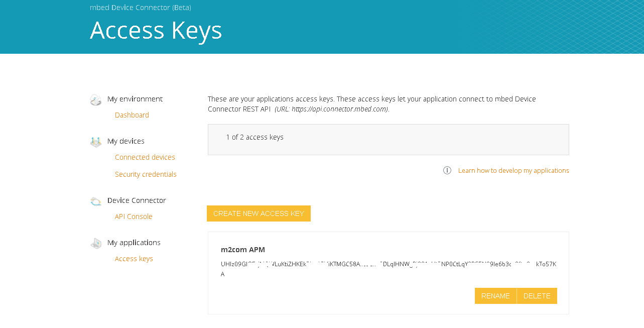Select Access keys in the sidebar
Viewport: 644px width, 328px height.
(134, 259)
